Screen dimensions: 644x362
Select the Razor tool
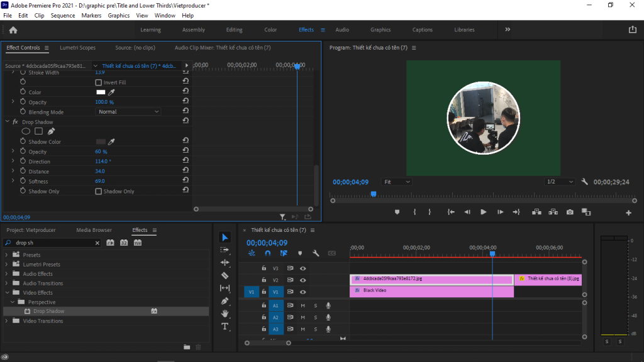point(225,275)
